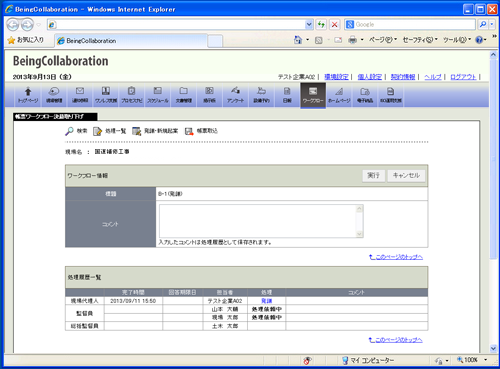Image resolution: width=500 pixels, height=369 pixels.
Task: Click the 土木 太郎 cell in history table
Action: (x=225, y=326)
